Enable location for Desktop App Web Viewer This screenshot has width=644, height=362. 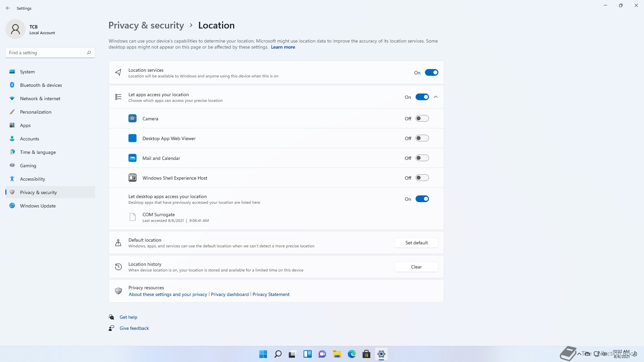[422, 138]
